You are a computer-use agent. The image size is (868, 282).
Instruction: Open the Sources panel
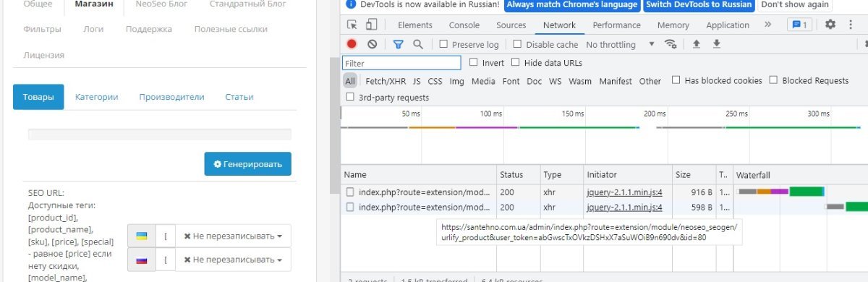coord(511,25)
